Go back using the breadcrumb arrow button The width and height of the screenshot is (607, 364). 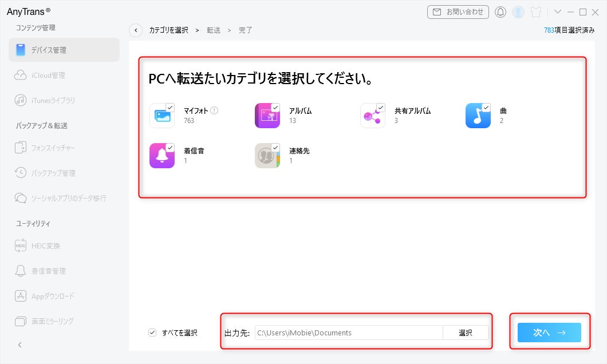pos(136,30)
